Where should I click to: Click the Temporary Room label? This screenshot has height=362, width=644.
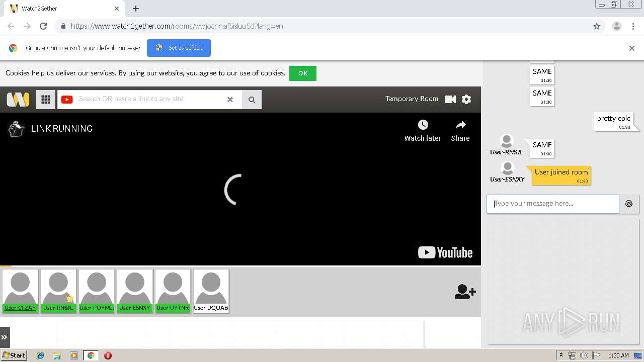(x=412, y=99)
